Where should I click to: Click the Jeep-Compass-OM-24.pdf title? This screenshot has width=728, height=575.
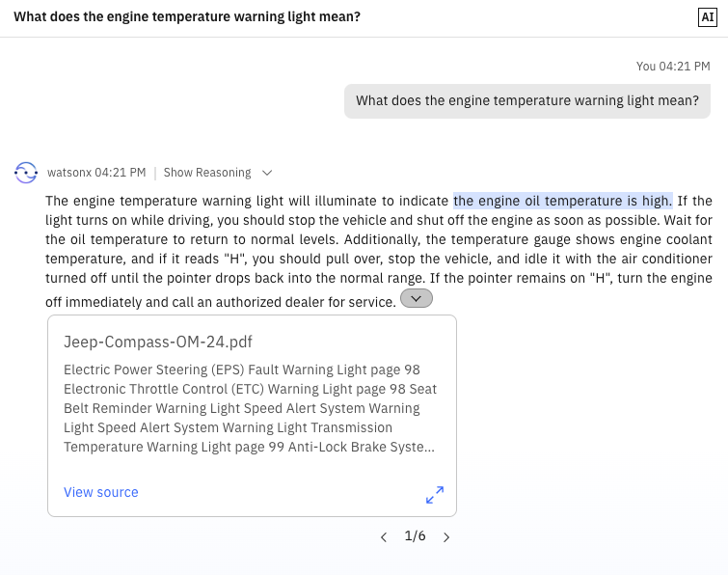pyautogui.click(x=158, y=342)
